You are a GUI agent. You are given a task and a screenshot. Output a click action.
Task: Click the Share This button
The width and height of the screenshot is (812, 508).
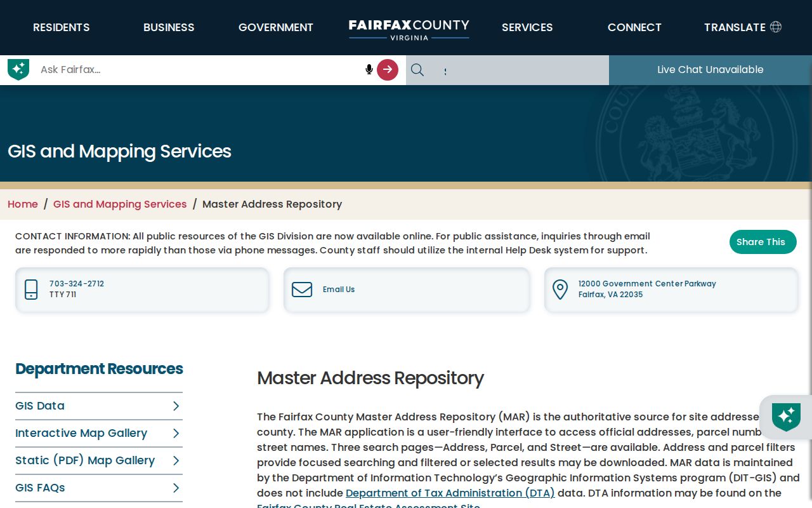click(763, 242)
